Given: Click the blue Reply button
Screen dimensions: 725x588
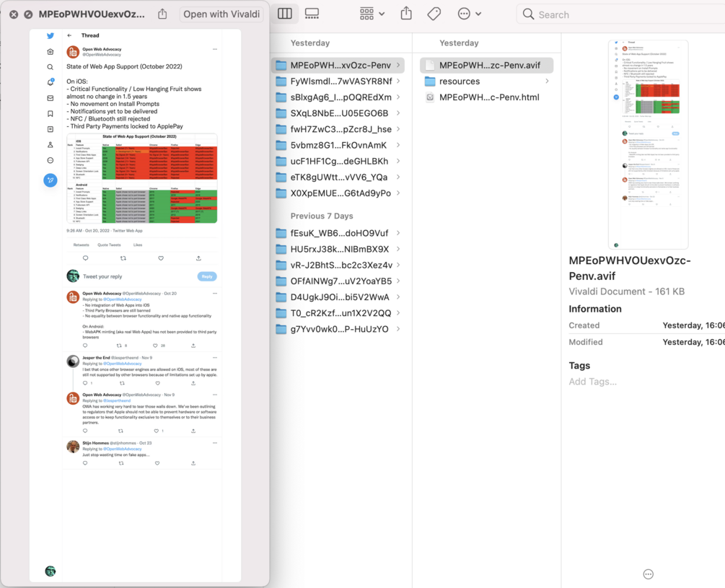Looking at the screenshot, I should pyautogui.click(x=207, y=276).
